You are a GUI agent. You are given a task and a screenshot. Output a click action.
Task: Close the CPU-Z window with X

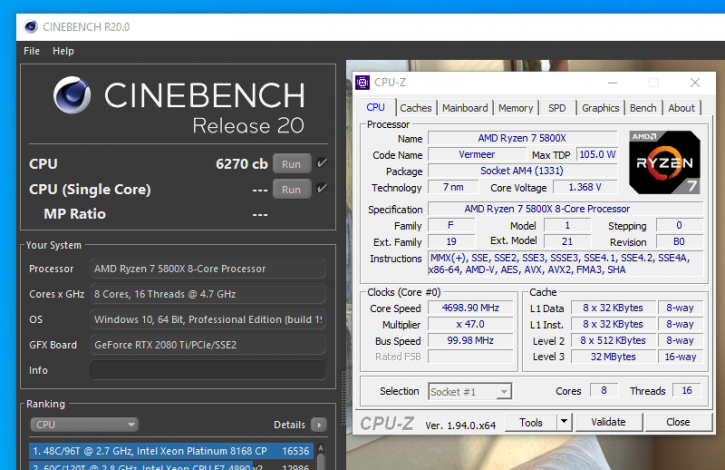pyautogui.click(x=695, y=82)
